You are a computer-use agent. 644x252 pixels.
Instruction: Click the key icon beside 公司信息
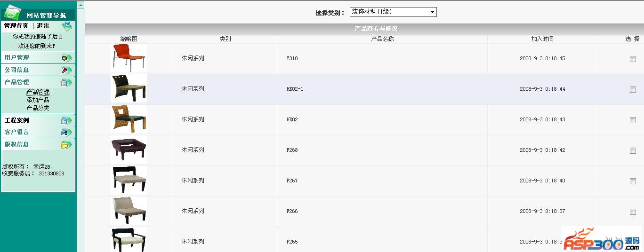[x=66, y=70]
